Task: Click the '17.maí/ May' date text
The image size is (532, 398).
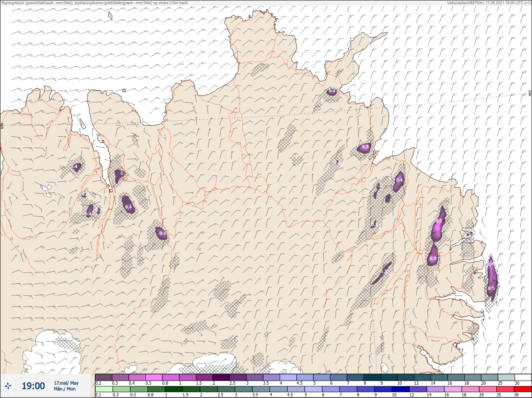Action: pos(66,383)
